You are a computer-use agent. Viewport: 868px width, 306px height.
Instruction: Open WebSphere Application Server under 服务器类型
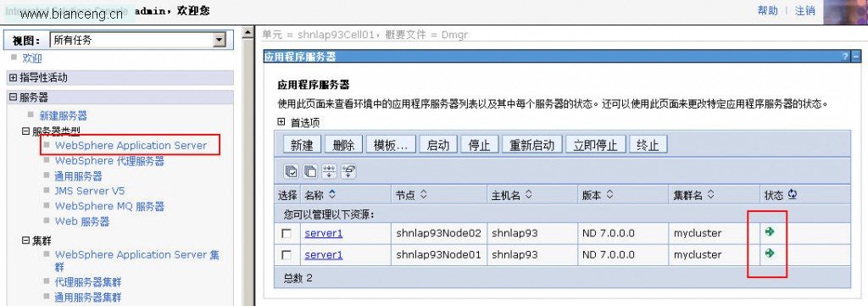pyautogui.click(x=131, y=146)
